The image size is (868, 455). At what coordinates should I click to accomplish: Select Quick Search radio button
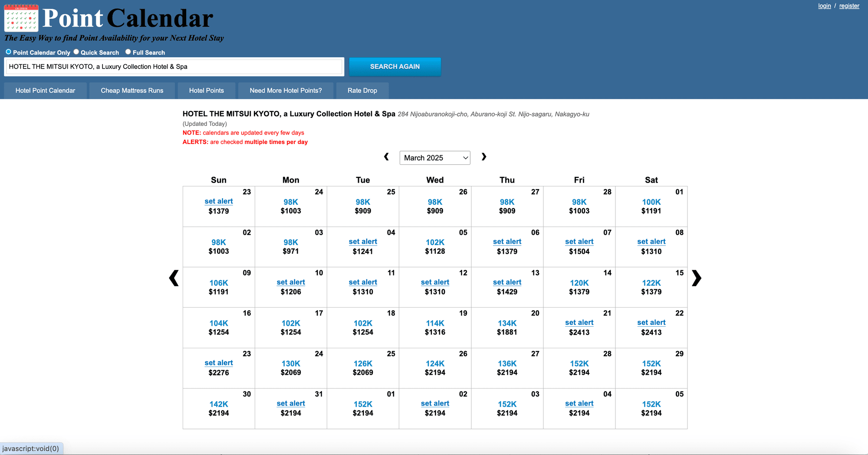76,52
